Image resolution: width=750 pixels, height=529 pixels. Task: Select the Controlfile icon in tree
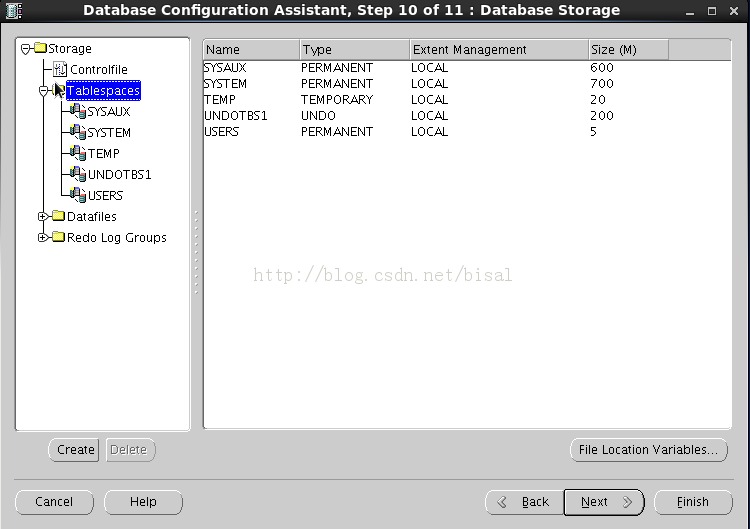[60, 69]
